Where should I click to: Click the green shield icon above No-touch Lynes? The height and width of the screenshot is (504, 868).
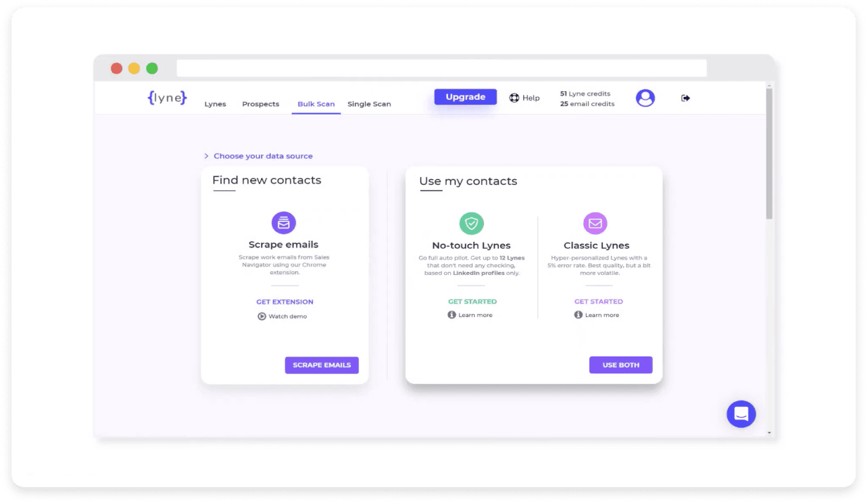[x=471, y=223]
